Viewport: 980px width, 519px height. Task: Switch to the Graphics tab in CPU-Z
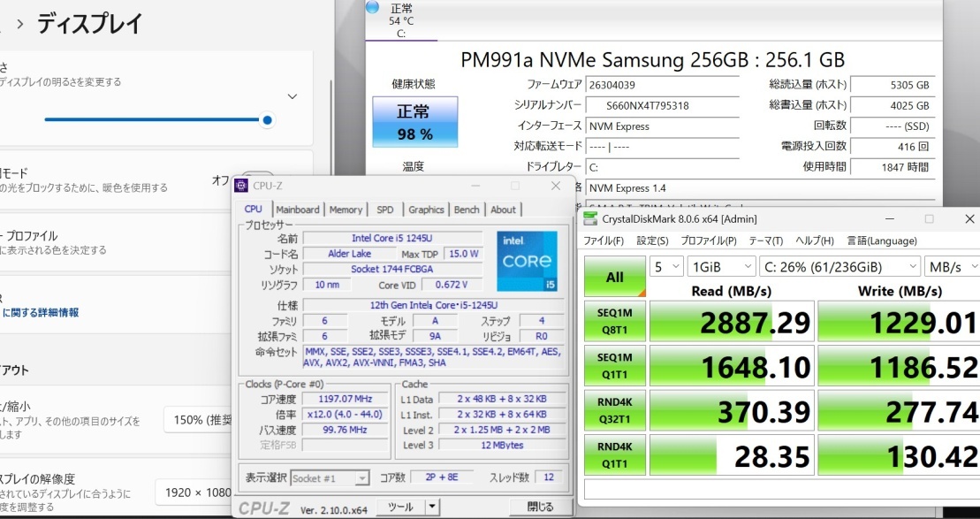(x=426, y=210)
